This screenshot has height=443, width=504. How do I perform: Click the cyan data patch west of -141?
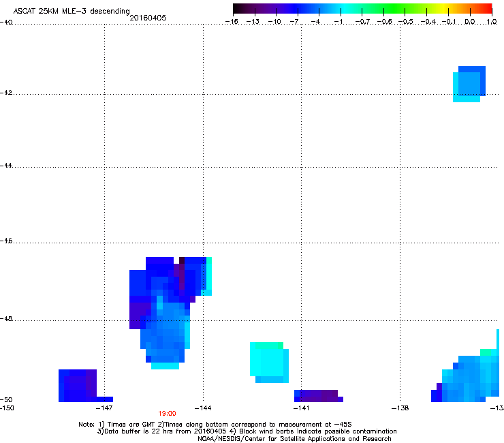pos(269,363)
